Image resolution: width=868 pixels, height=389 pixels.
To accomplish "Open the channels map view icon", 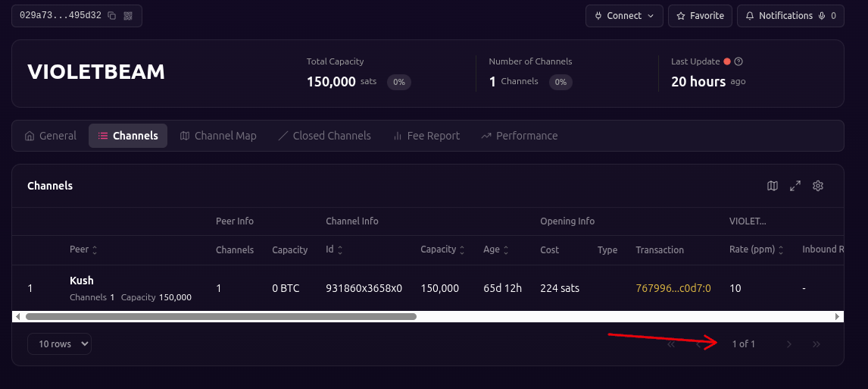I will pyautogui.click(x=772, y=186).
